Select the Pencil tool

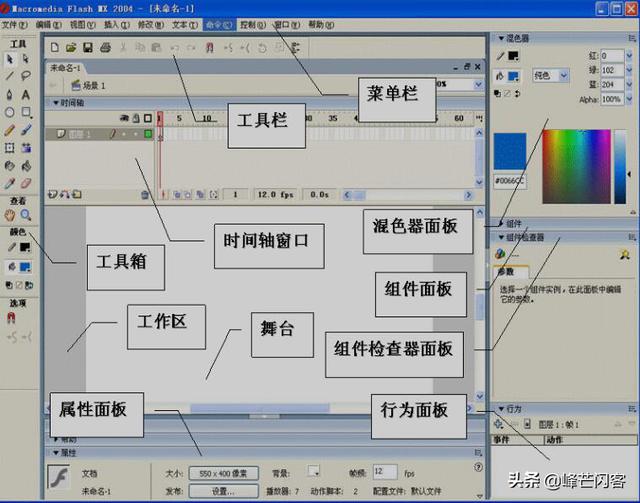[10, 130]
